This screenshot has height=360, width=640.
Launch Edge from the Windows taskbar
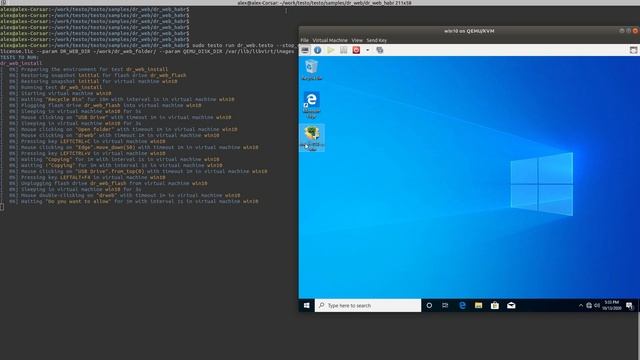coord(462,305)
